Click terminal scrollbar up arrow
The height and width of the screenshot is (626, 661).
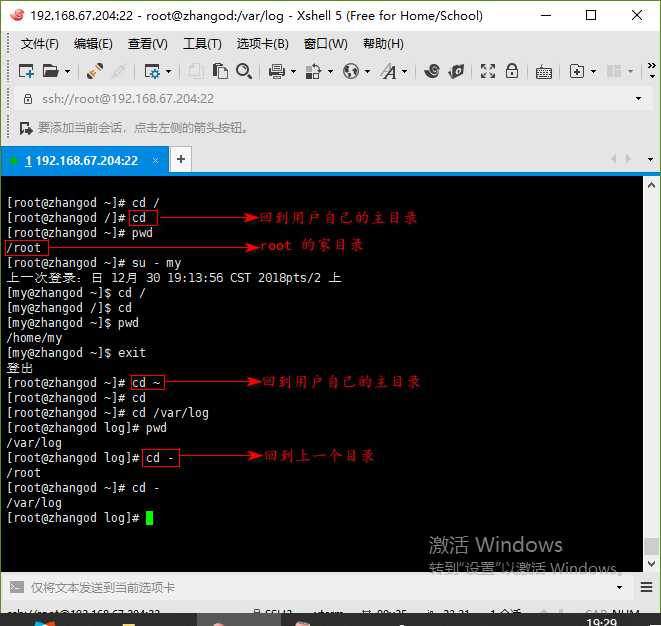coord(651,185)
